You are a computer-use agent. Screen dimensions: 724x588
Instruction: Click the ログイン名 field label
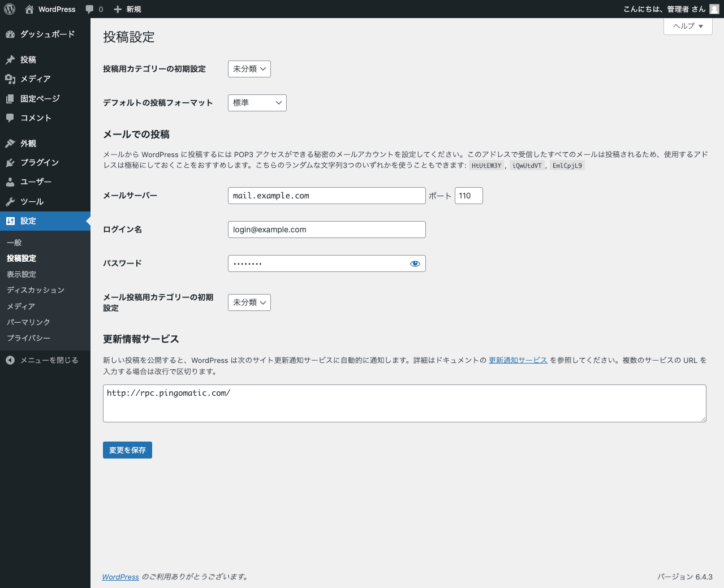point(122,230)
